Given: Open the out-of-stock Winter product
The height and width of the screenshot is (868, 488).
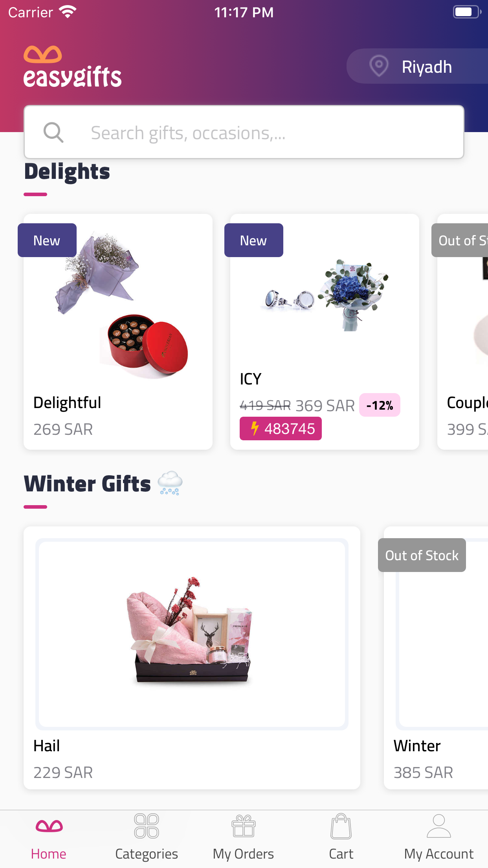Looking at the screenshot, I should click(x=436, y=658).
